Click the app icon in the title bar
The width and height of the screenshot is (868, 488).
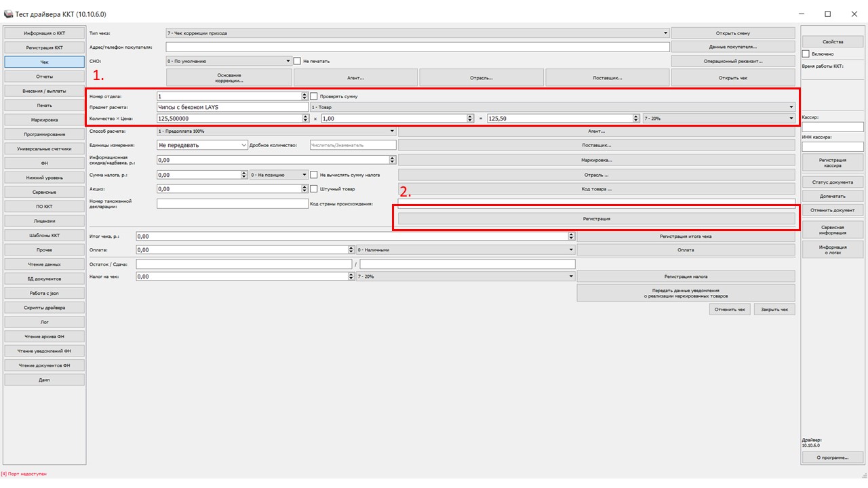[8, 14]
